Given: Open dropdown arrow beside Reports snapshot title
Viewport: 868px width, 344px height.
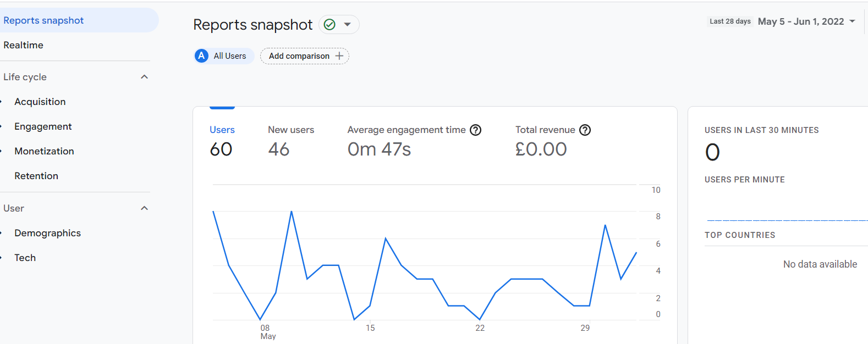Looking at the screenshot, I should click(x=348, y=24).
